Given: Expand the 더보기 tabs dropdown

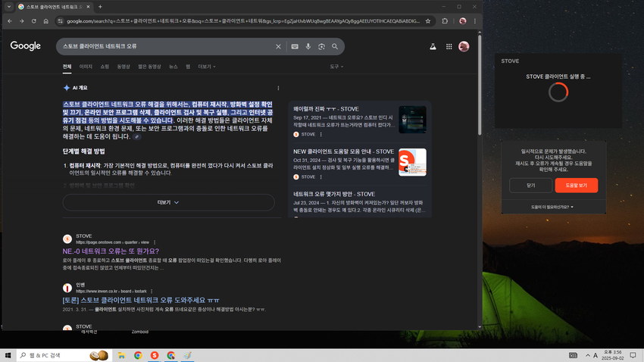Looking at the screenshot, I should click(x=207, y=67).
